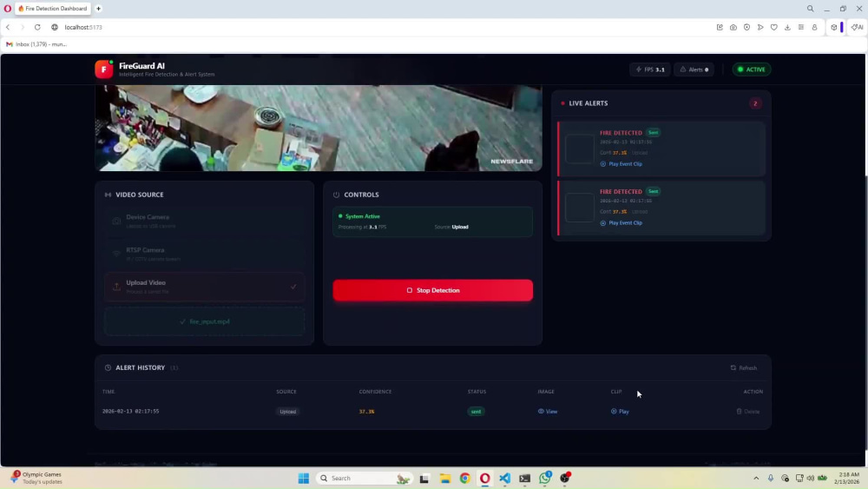This screenshot has height=489, width=868.
Task: Open the Opera AI button
Action: click(857, 27)
